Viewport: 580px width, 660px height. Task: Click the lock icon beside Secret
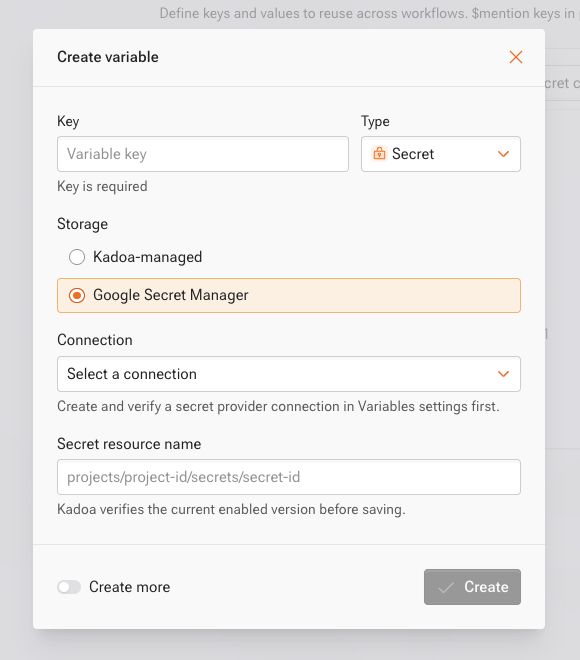click(x=379, y=154)
